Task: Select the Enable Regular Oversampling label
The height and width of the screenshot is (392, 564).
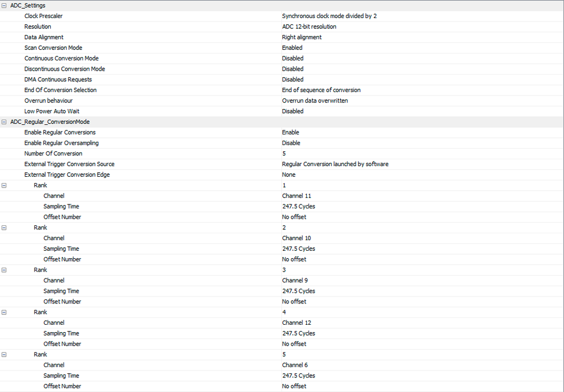Action: [61, 143]
